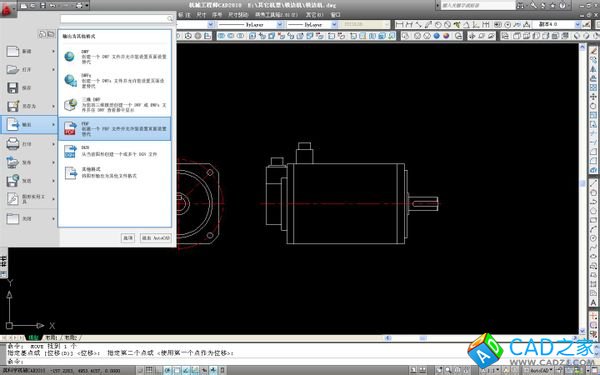600x375 pixels.
Task: Switch to the Model tab
Action: (x=34, y=338)
